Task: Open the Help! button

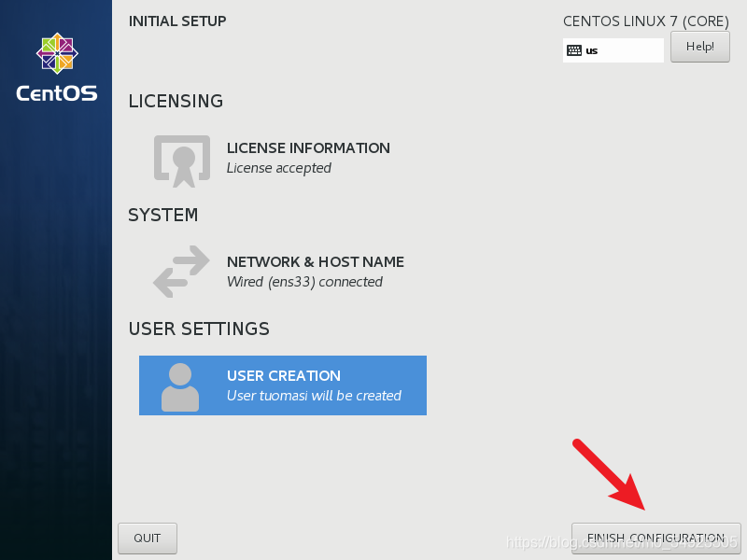Action: click(x=699, y=47)
